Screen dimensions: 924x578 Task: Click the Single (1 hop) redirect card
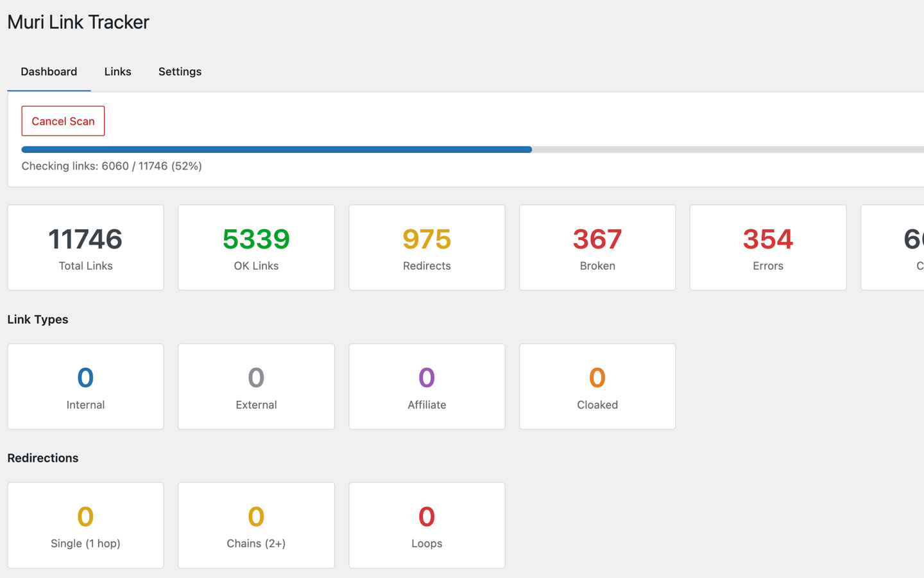tap(85, 525)
